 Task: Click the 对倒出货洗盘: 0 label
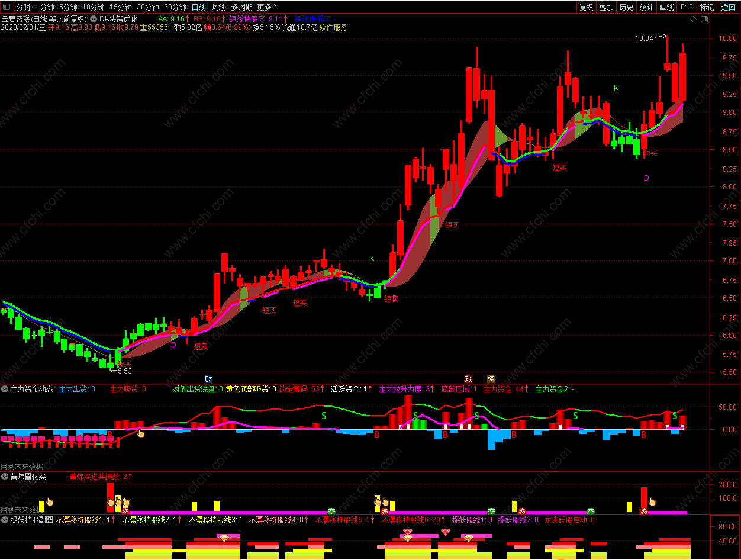198,389
